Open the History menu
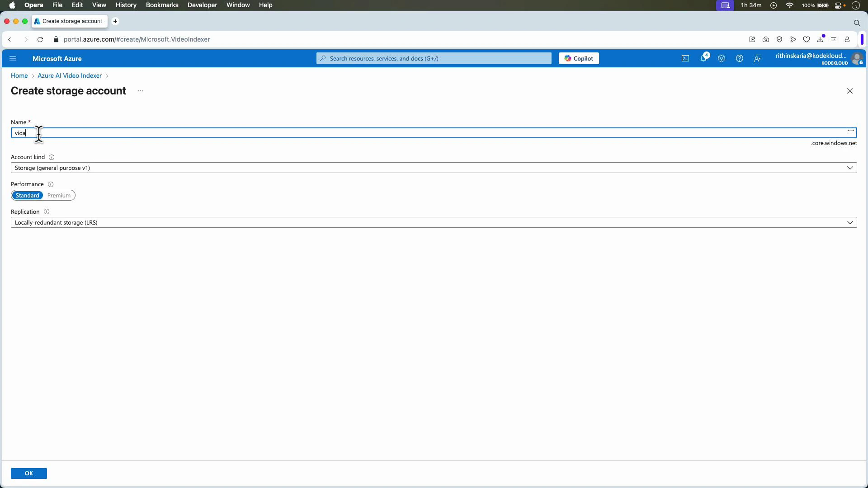 coord(126,5)
